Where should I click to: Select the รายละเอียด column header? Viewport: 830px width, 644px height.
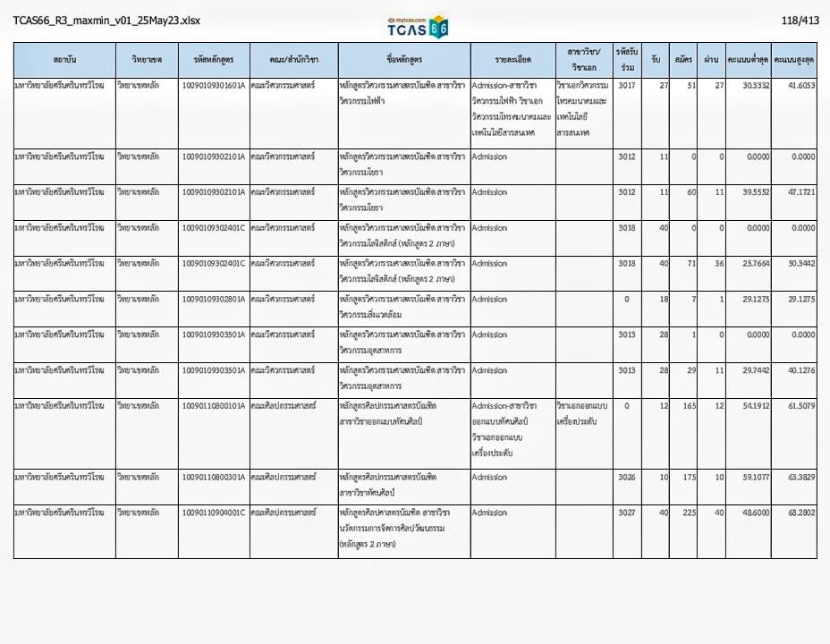click(x=512, y=59)
